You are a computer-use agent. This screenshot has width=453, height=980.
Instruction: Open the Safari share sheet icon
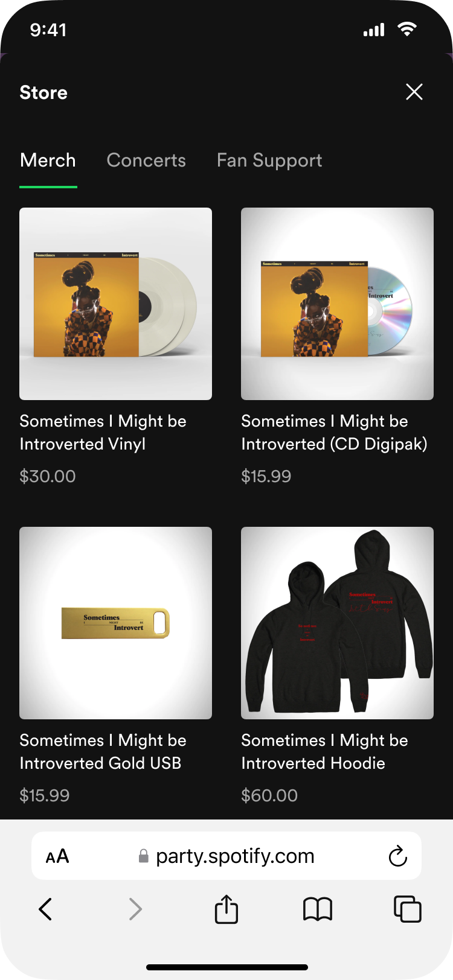click(x=226, y=909)
